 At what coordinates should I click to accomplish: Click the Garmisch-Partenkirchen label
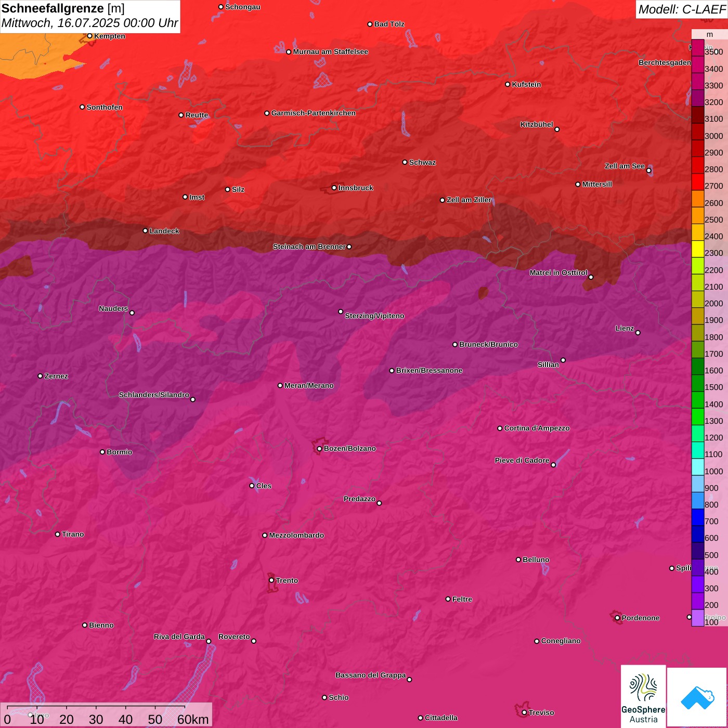pos(314,113)
